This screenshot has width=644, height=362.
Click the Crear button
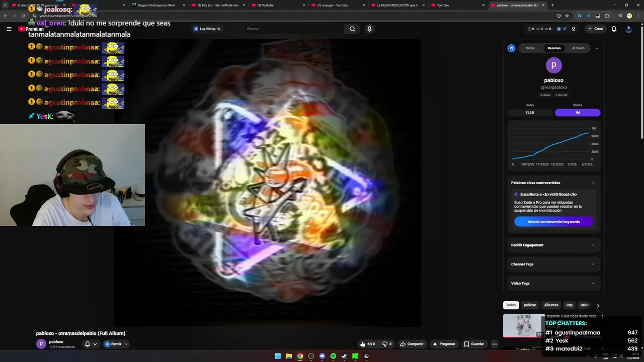595,29
